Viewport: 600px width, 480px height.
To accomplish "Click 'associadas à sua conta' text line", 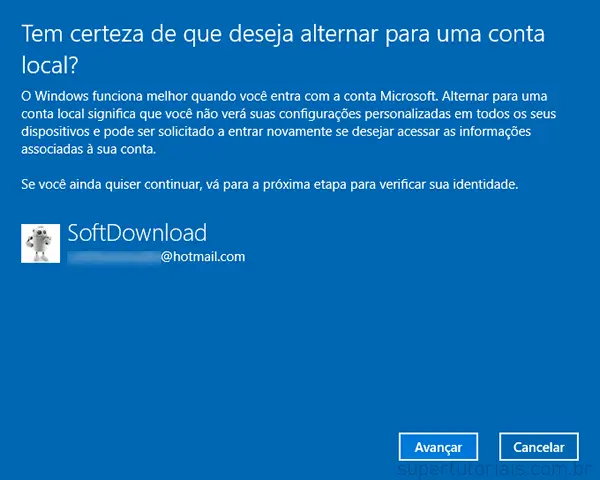I will pyautogui.click(x=89, y=149).
